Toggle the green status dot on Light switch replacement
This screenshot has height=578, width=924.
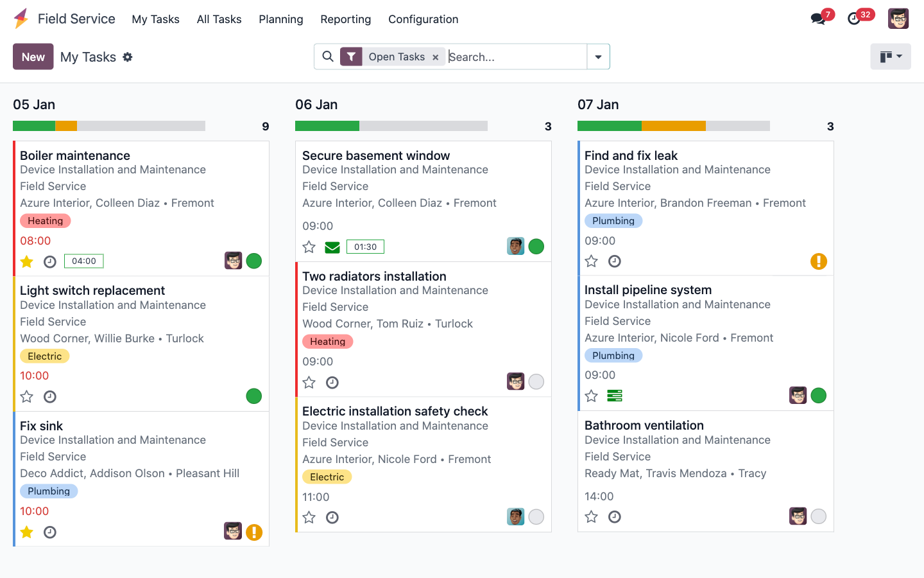click(x=254, y=396)
